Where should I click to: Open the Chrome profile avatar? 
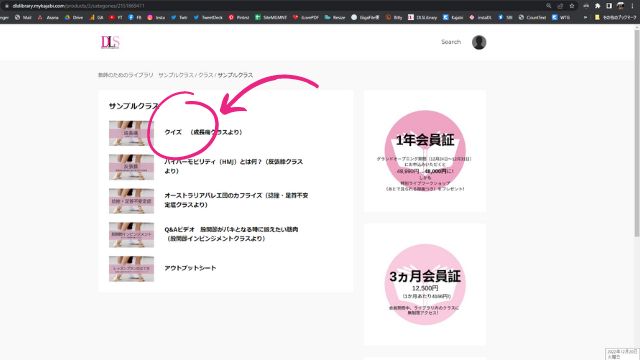pyautogui.click(x=620, y=6)
